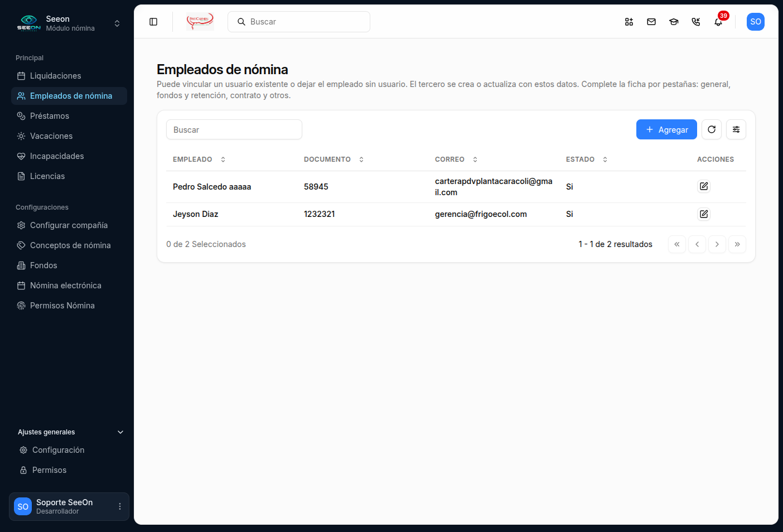Open Permisos Nómina

point(69,306)
